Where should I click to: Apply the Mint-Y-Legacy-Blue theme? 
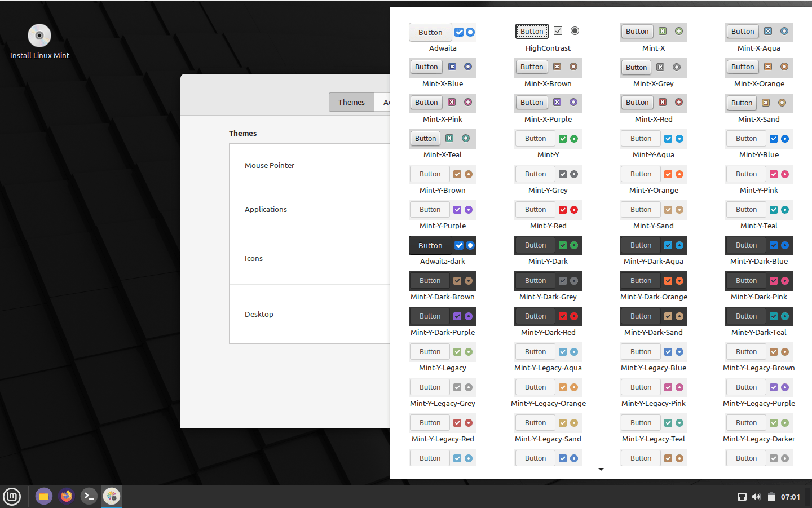pyautogui.click(x=654, y=357)
